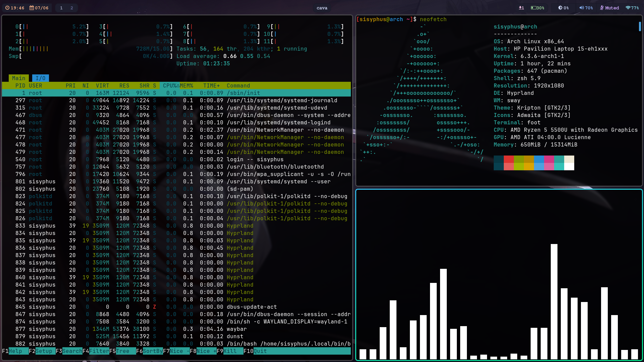This screenshot has width=644, height=362.
Task: Click the volume 70% speaker icon
Action: [x=582, y=8]
